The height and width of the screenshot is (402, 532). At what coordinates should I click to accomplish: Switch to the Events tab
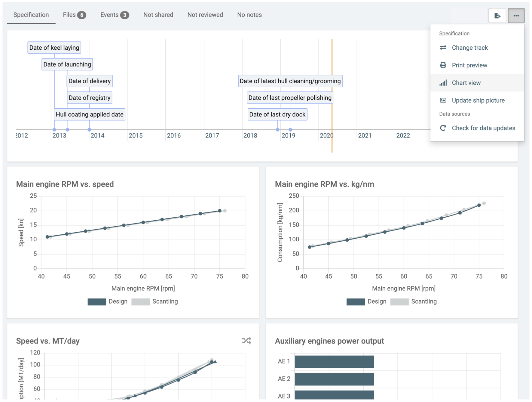pos(114,15)
